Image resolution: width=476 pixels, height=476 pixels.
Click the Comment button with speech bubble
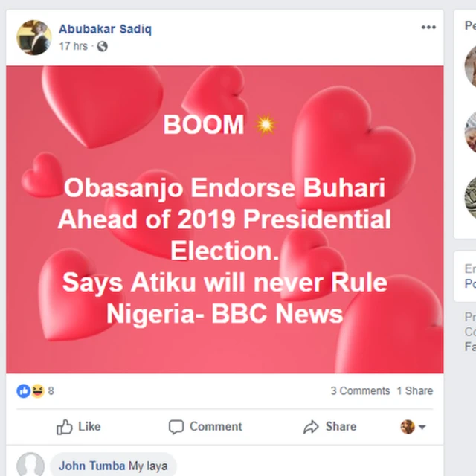[x=205, y=427]
